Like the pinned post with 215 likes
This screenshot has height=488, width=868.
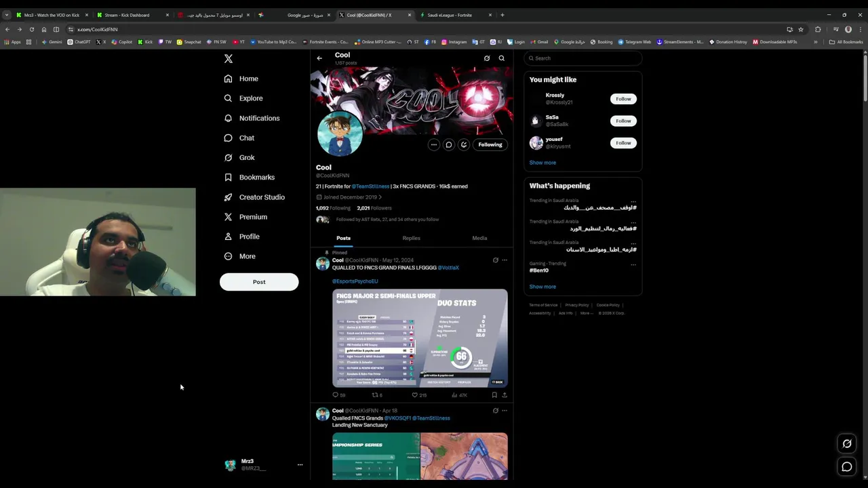[415, 394]
